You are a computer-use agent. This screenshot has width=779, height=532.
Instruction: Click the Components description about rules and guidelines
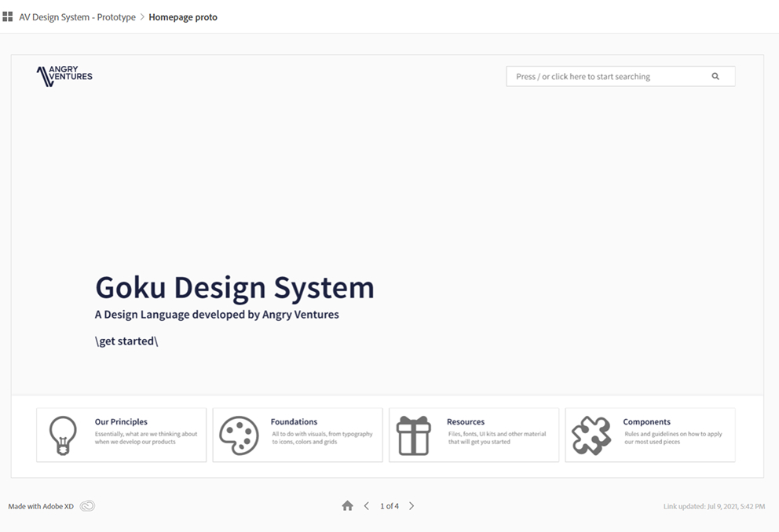(x=673, y=438)
